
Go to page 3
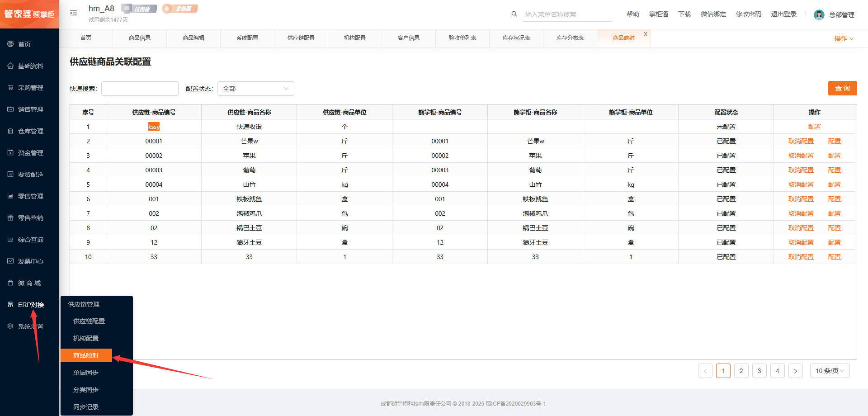759,371
